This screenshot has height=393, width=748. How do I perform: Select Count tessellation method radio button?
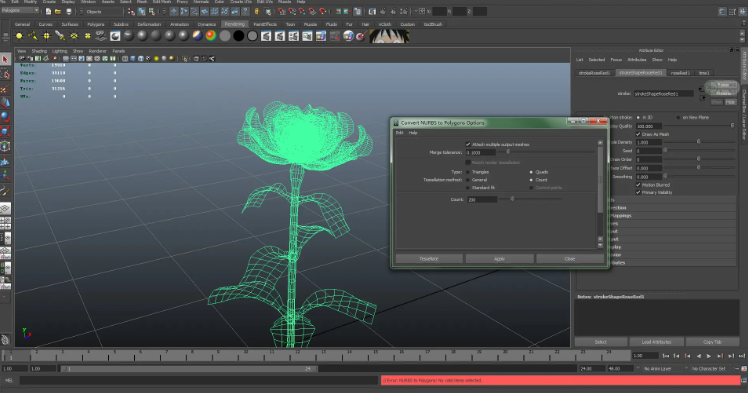click(x=531, y=180)
